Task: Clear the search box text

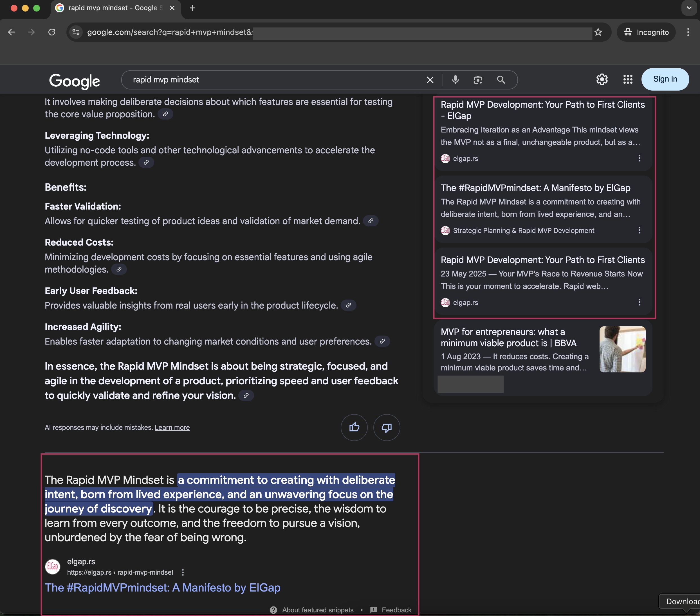Action: point(430,80)
